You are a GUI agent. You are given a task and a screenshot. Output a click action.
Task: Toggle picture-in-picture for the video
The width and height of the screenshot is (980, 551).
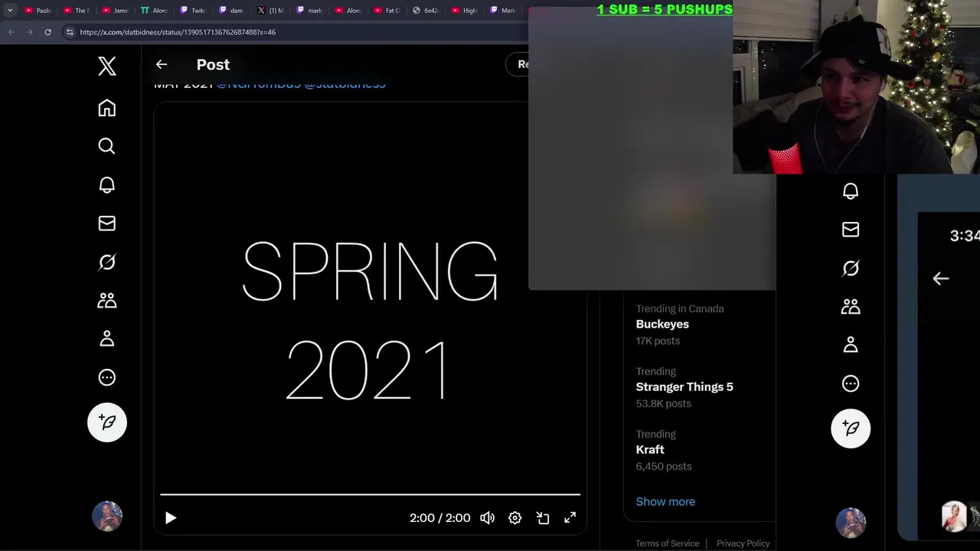[543, 518]
